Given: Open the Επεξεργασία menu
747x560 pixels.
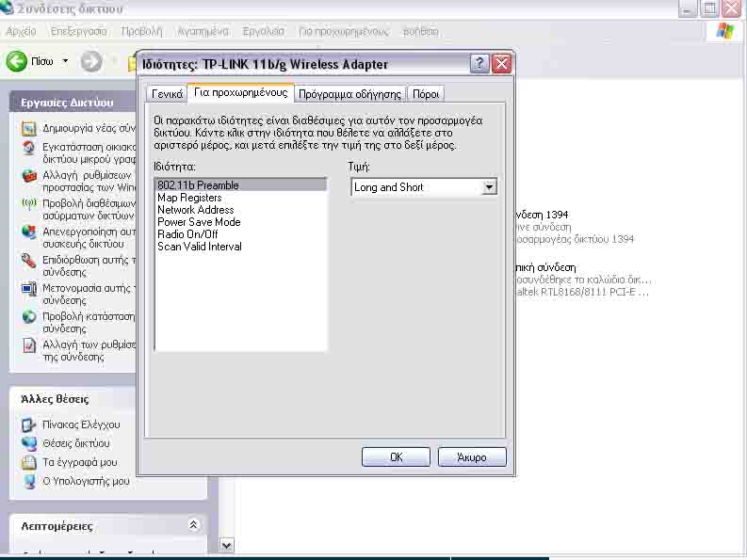Looking at the screenshot, I should point(78,31).
